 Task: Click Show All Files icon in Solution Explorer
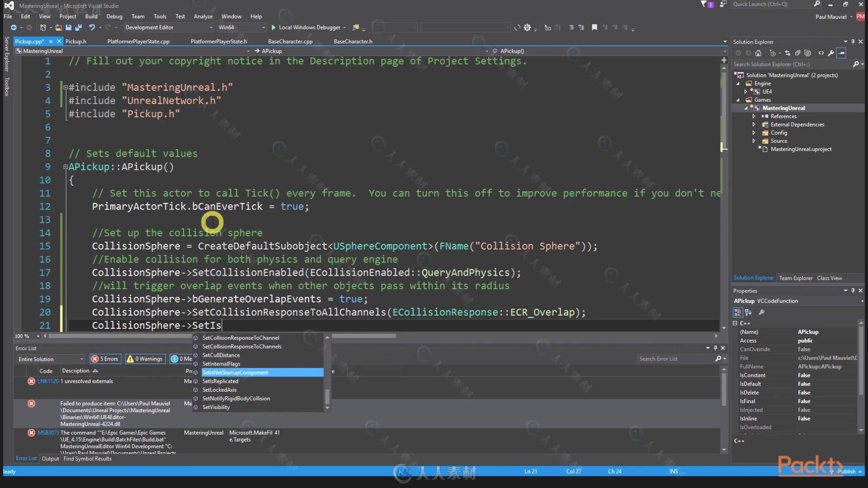point(807,53)
